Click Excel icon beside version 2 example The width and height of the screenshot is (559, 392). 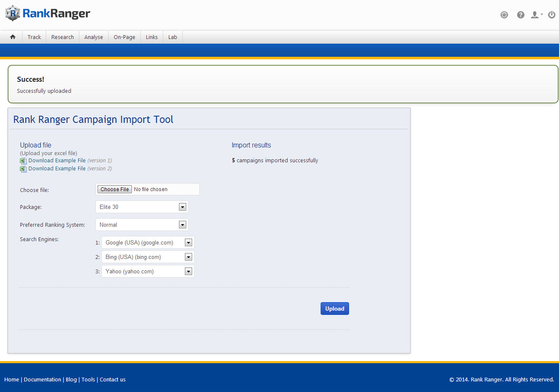(x=23, y=169)
